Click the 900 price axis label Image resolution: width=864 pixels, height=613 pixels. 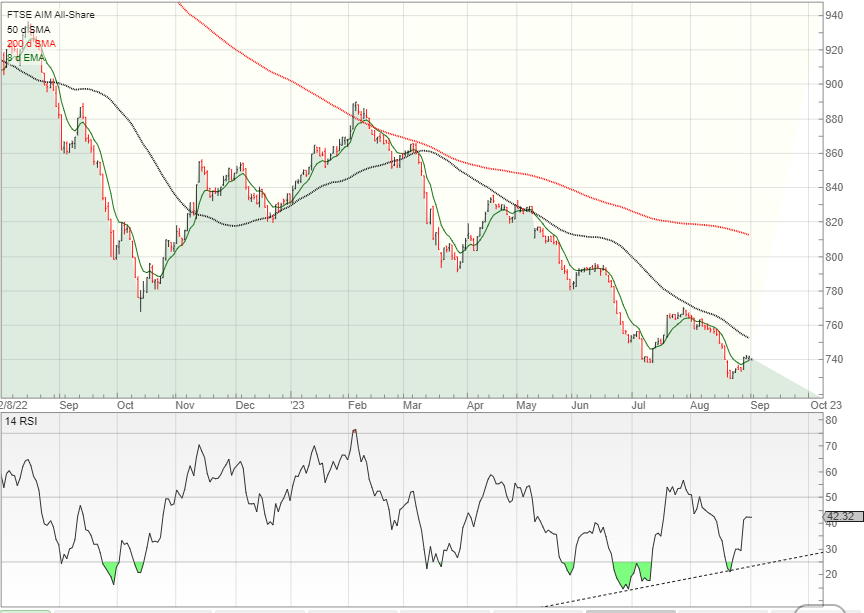pyautogui.click(x=834, y=84)
